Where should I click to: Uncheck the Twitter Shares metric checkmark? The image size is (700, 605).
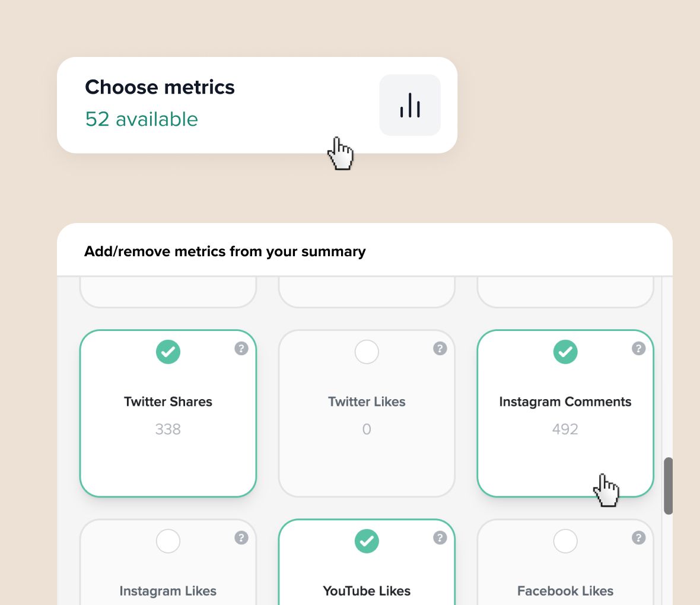coord(168,352)
